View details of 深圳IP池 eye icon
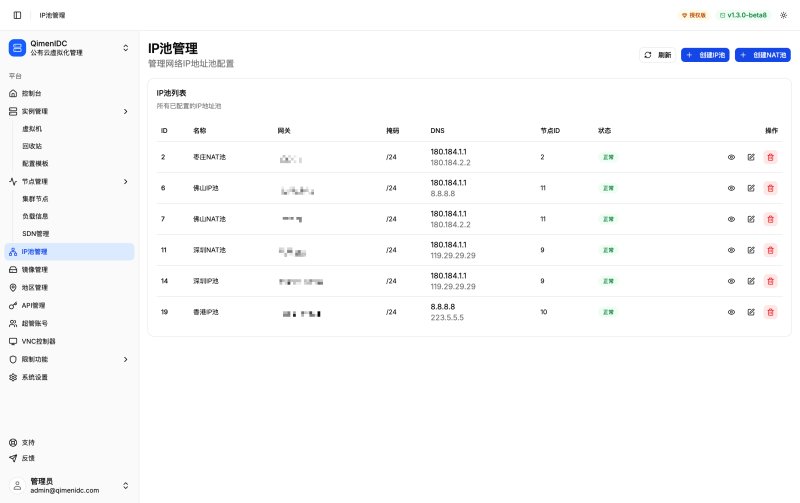Image resolution: width=800 pixels, height=503 pixels. tap(731, 281)
